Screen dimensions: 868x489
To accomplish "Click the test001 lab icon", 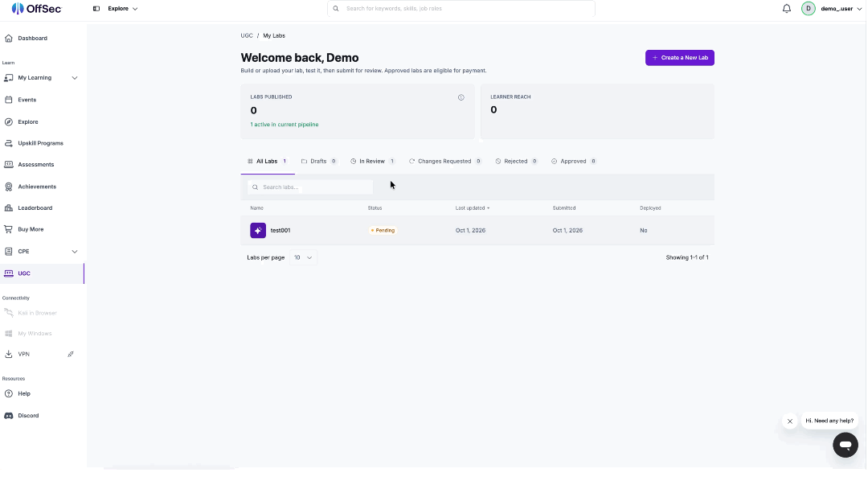I will tap(258, 230).
